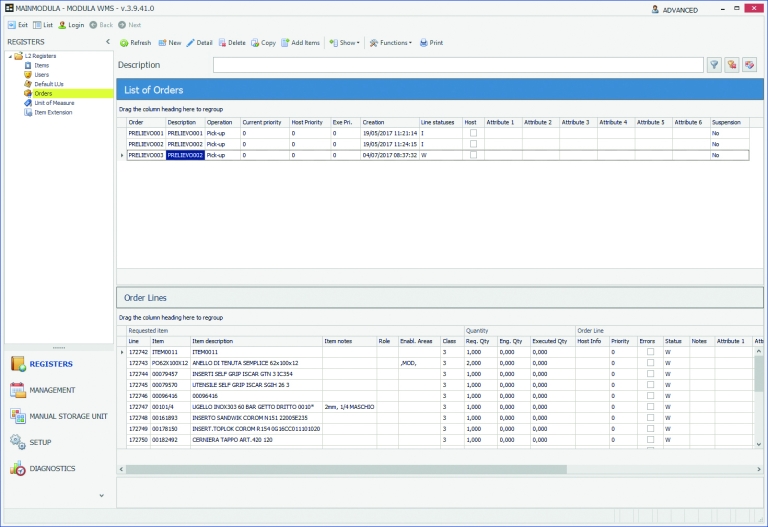This screenshot has width=768, height=527.
Task: Switch to the Management section
Action: pos(52,390)
